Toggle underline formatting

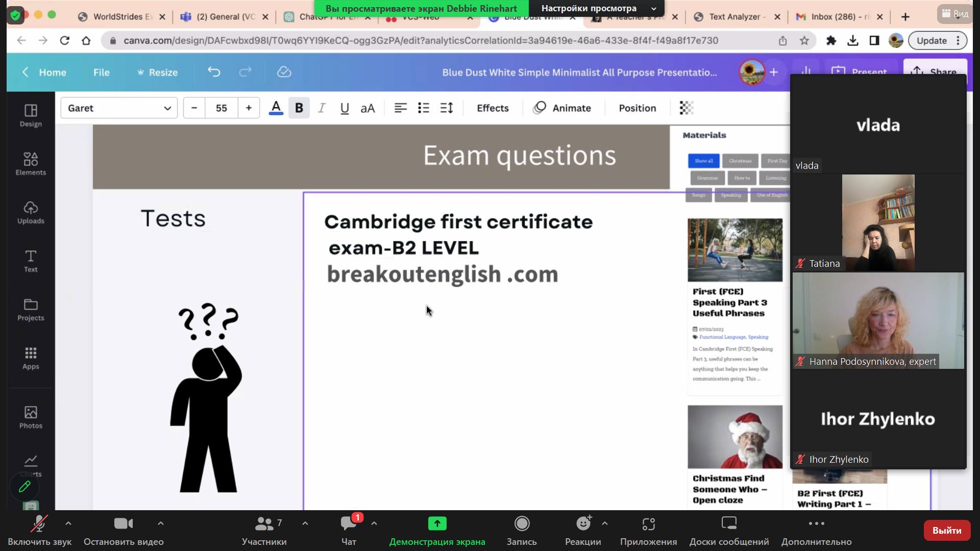click(x=345, y=108)
